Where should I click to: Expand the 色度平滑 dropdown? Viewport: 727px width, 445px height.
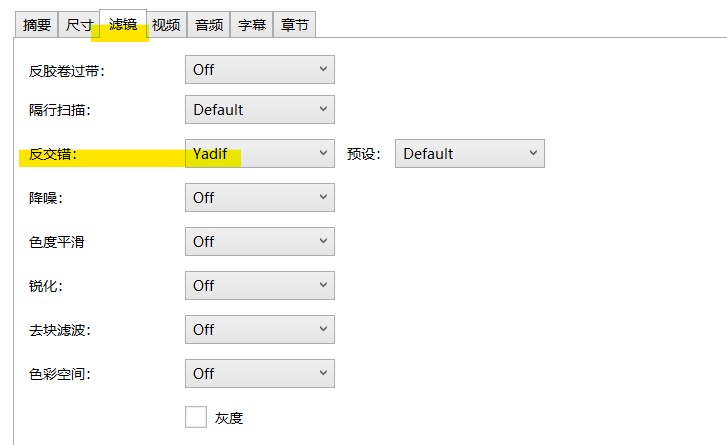click(260, 242)
